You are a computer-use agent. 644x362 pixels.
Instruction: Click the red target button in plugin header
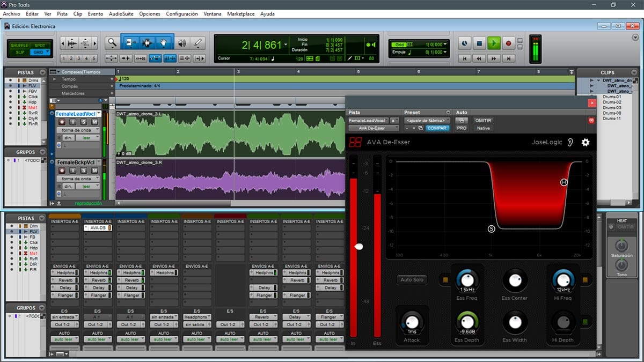(x=591, y=121)
